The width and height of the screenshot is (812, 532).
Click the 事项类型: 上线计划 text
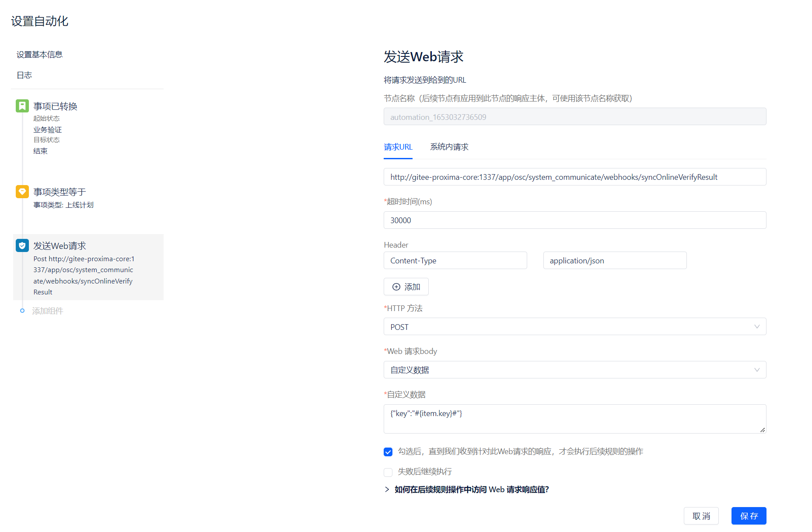[x=63, y=205]
